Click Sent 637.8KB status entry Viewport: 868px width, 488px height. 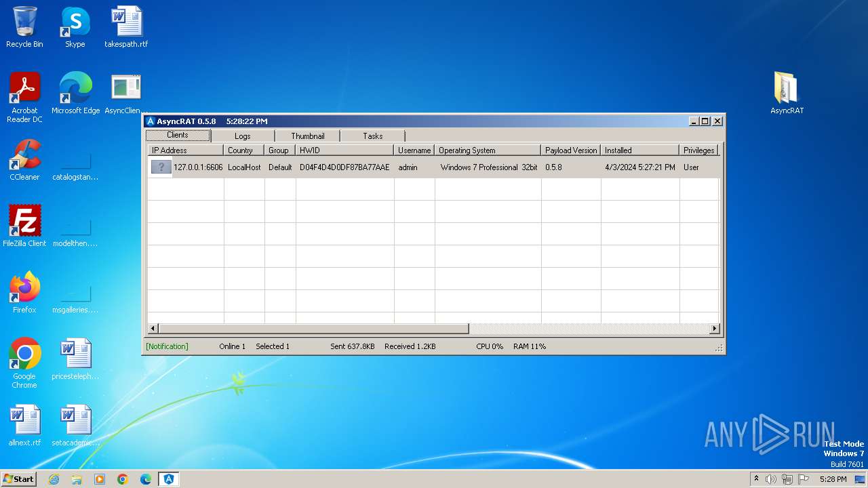353,346
